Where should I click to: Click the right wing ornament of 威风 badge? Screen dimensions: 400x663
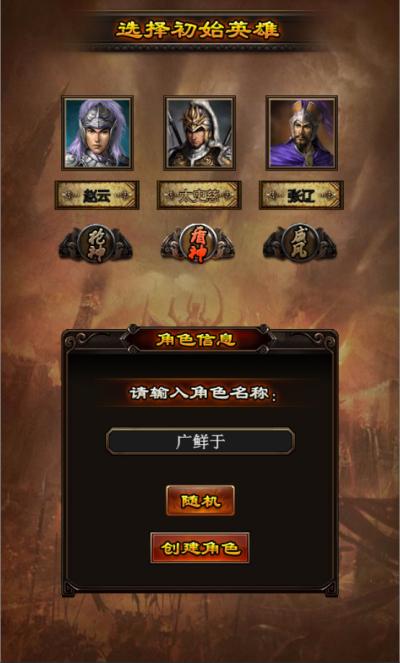coord(327,249)
